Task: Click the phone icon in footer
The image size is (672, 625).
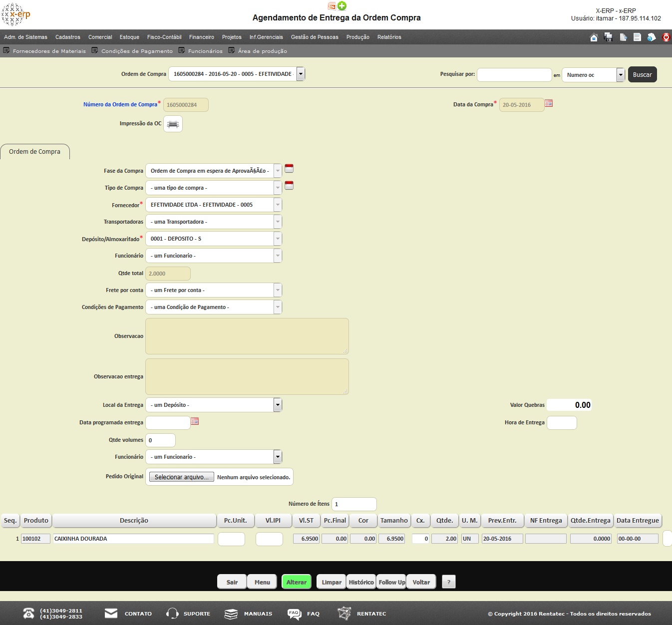Action: tap(29, 613)
